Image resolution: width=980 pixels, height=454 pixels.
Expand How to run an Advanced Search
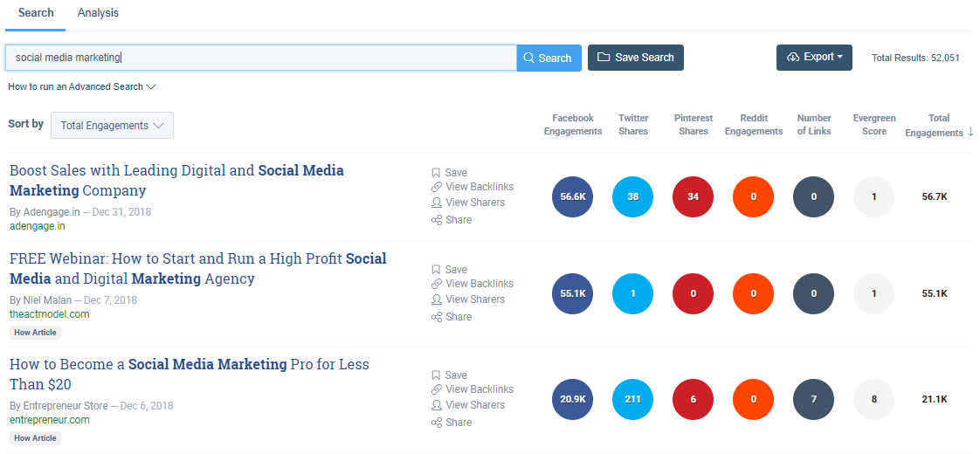pyautogui.click(x=82, y=86)
